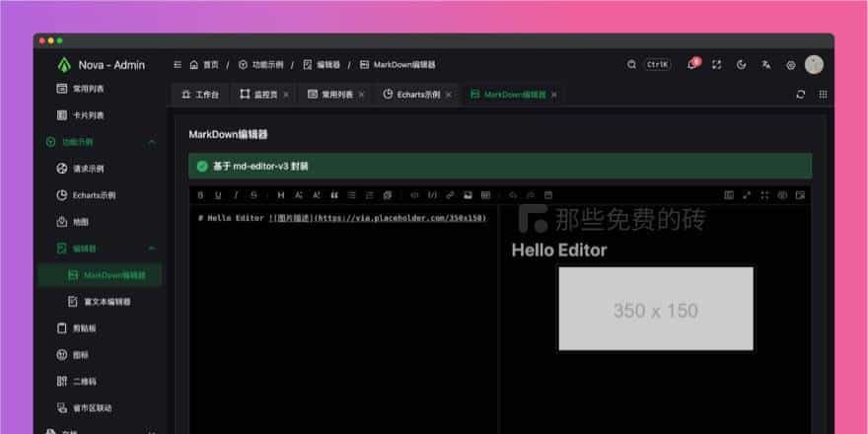Open the insert image menu in the toolbar
Image resolution: width=868 pixels, height=434 pixels.
coord(468,195)
